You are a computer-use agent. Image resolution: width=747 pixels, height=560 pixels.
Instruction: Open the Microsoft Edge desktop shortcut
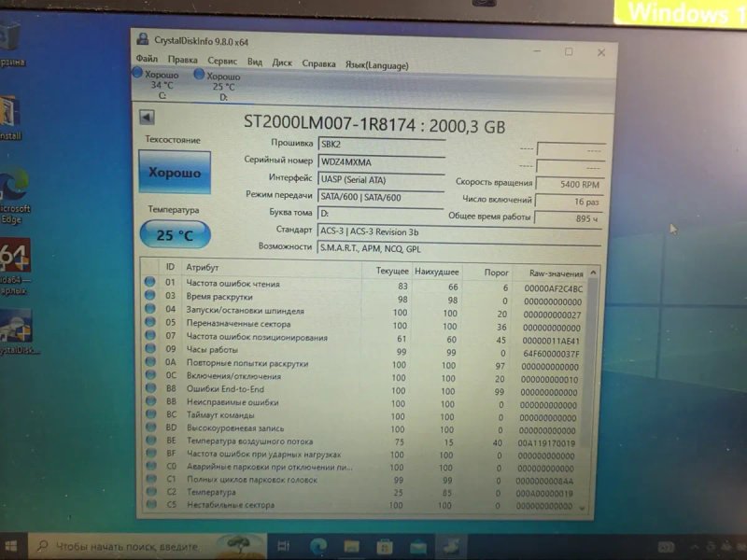tap(14, 196)
